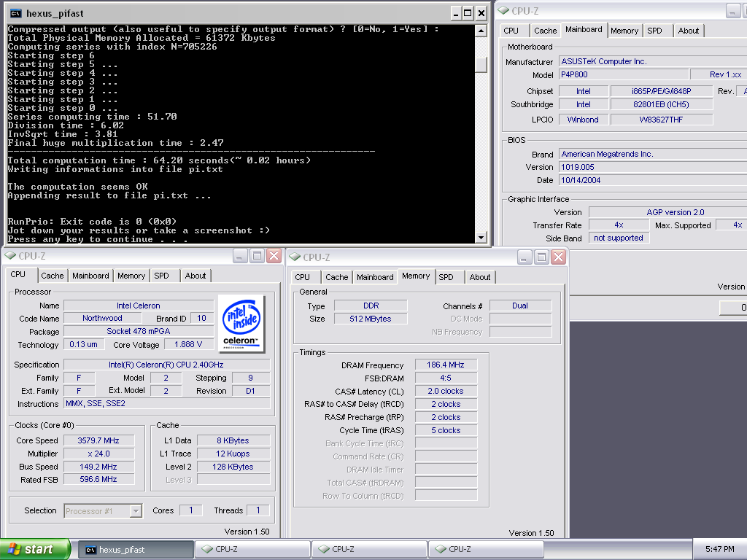Viewport: 747px width, 560px height.
Task: Click the DRAM Frequency value 186.4 MHz
Action: [446, 365]
